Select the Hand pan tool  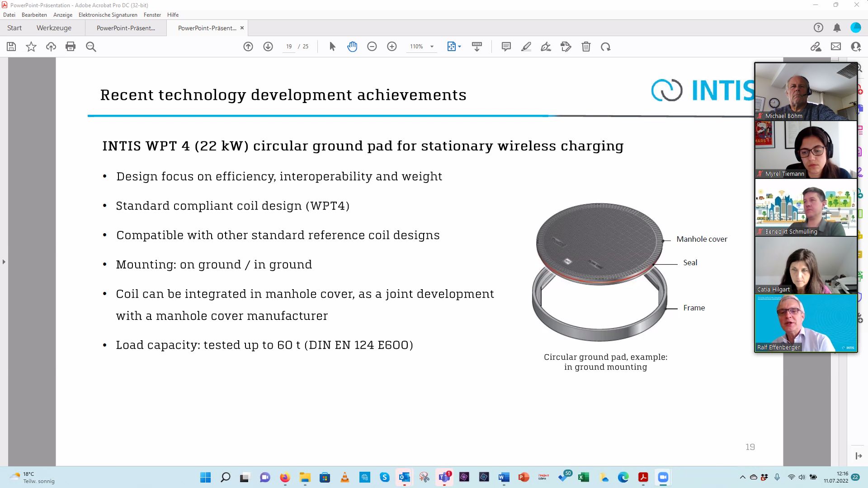click(x=352, y=47)
